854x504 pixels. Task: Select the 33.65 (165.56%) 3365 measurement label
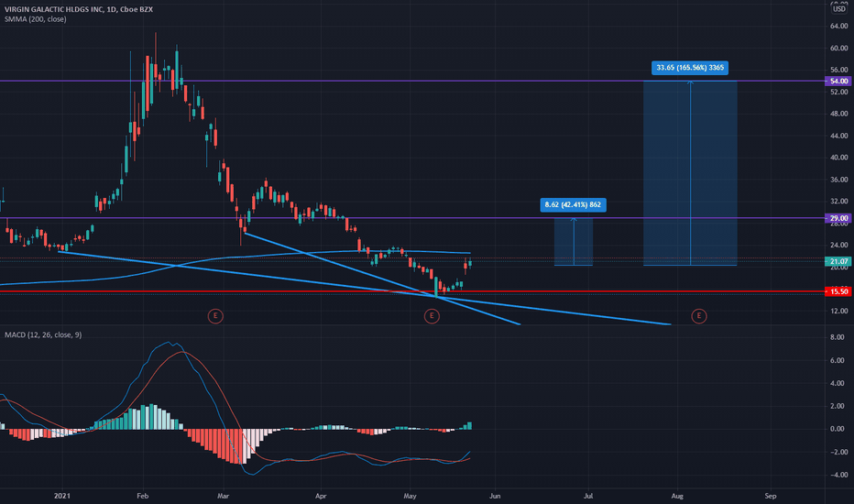click(x=690, y=68)
